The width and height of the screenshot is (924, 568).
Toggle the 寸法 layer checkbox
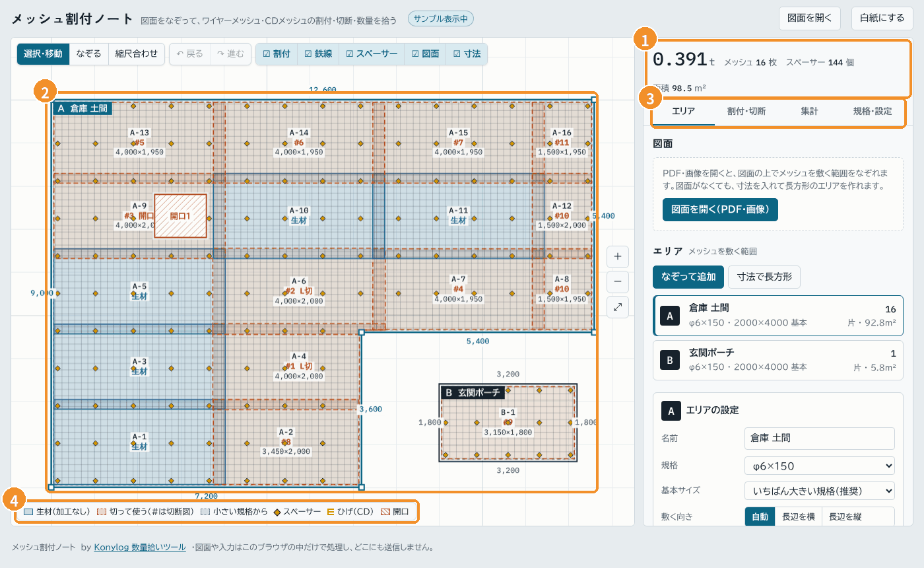click(x=467, y=54)
